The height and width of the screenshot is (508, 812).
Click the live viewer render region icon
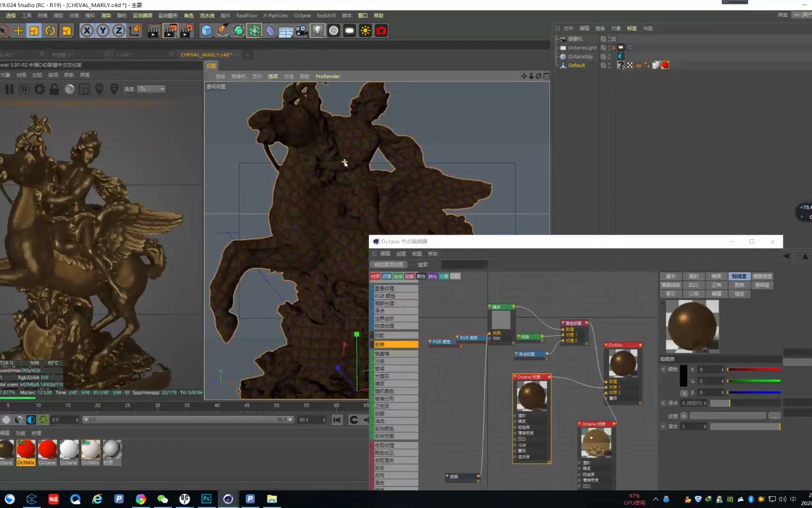click(x=84, y=89)
